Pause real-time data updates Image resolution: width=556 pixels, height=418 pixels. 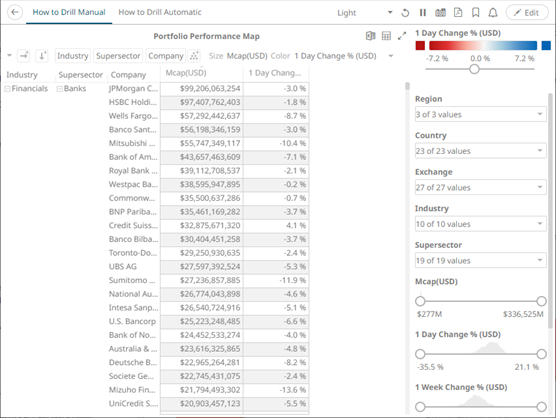(x=423, y=13)
